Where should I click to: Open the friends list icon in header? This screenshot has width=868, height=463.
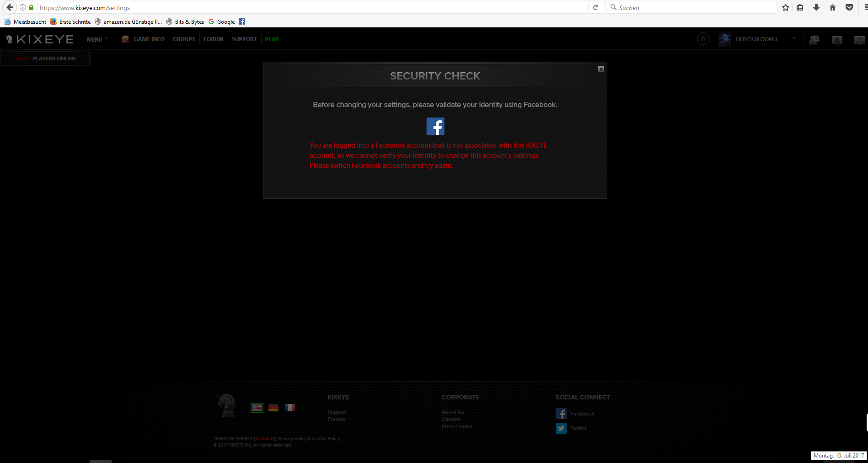837,40
